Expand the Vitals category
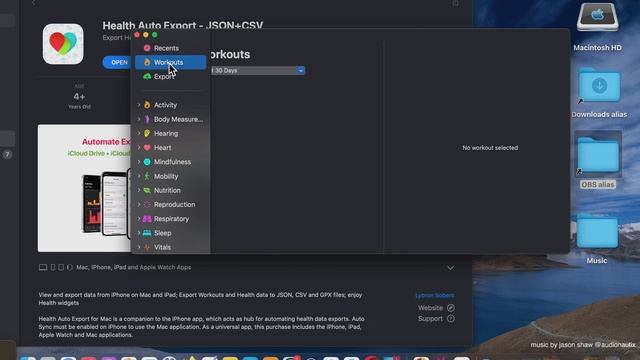Image resolution: width=640 pixels, height=360 pixels. coord(139,247)
